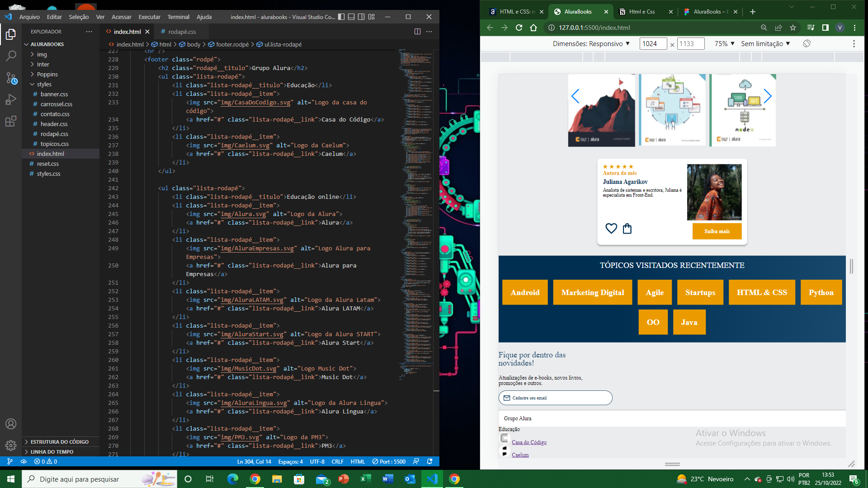Bookmark this page with the star icon
Viewport: 868px width, 488px height.
[793, 28]
